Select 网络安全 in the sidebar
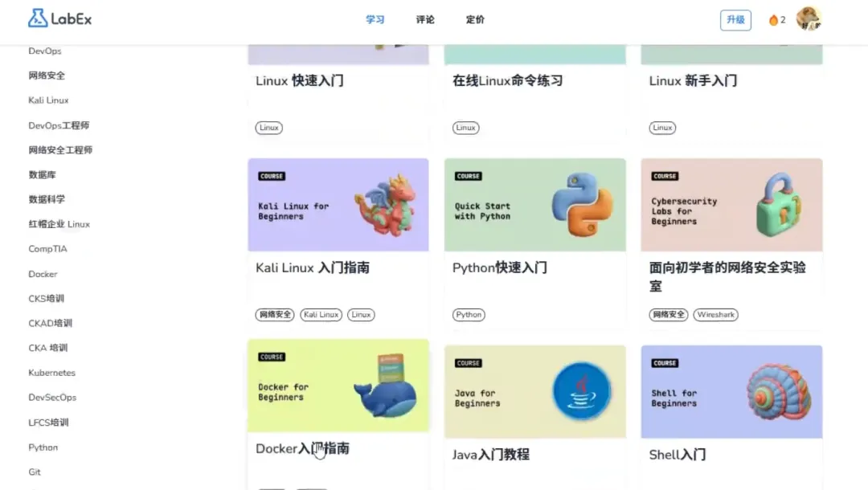The image size is (868, 490). click(x=47, y=76)
